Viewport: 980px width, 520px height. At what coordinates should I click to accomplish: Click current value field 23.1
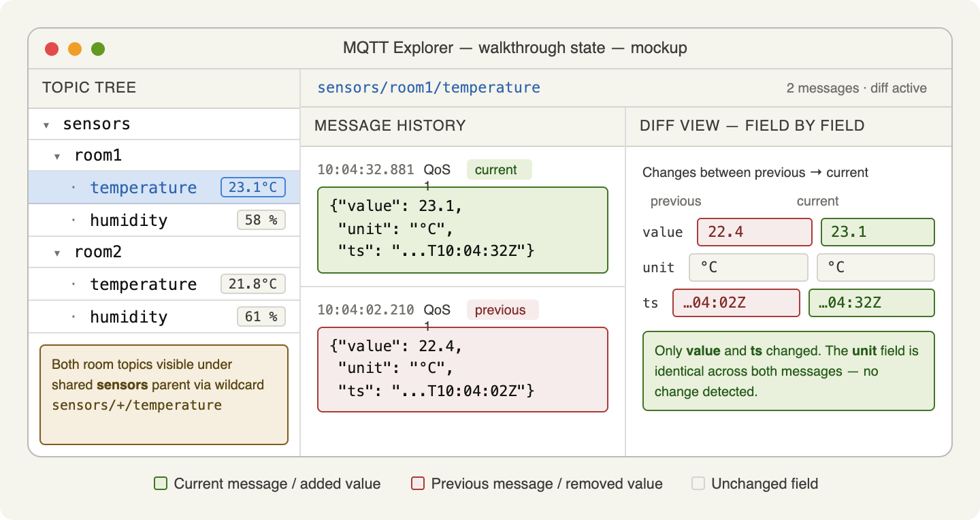tap(878, 232)
